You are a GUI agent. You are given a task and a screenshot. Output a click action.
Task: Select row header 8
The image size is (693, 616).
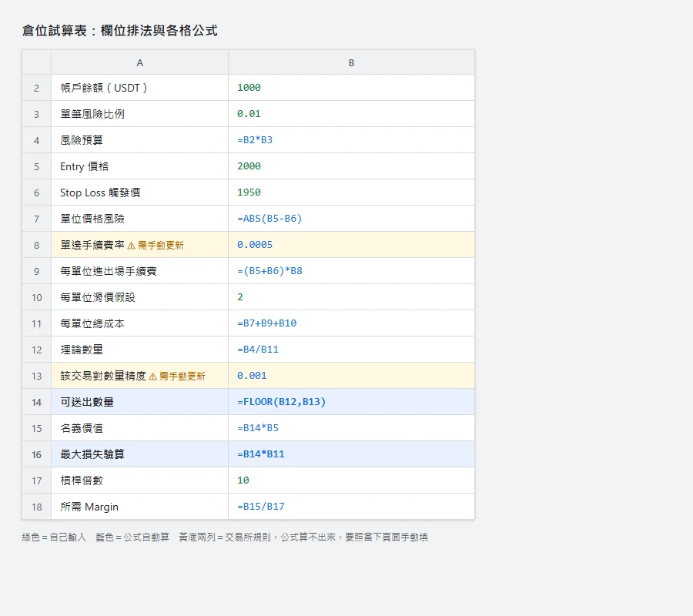[37, 245]
